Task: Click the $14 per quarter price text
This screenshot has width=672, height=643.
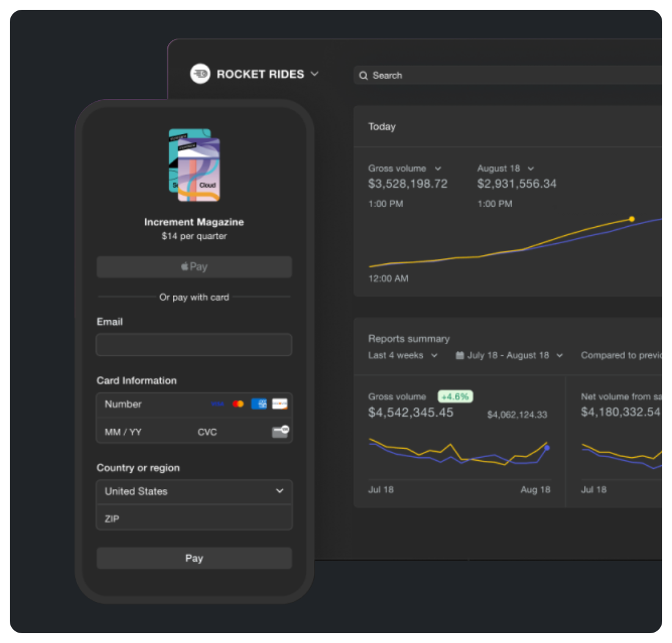Action: 194,236
